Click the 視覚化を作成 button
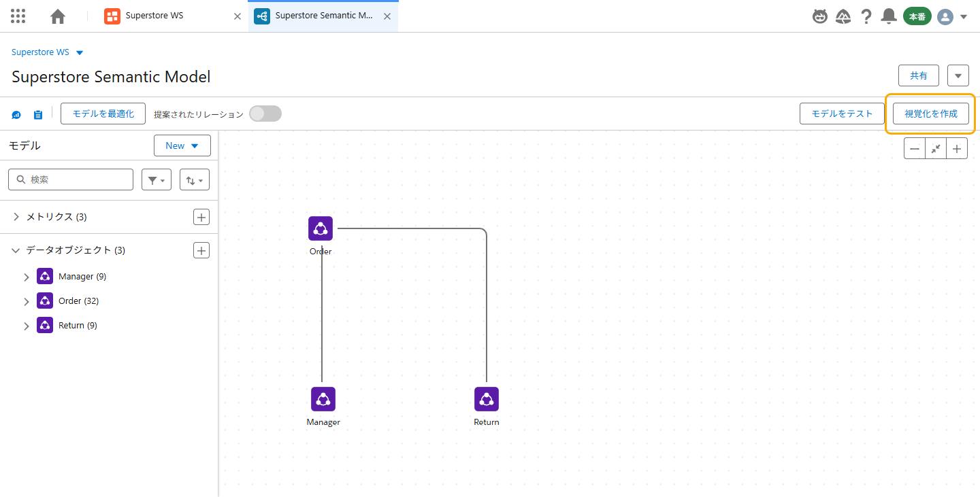Viewport: 980px width, 497px height. coord(931,114)
